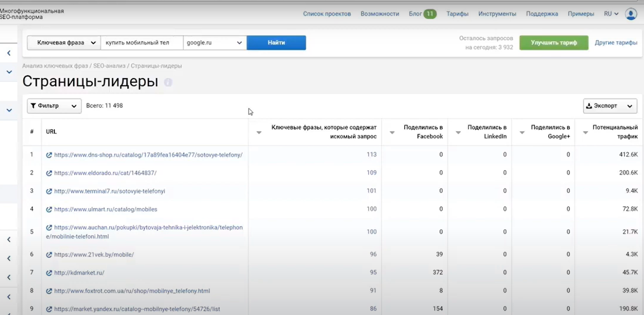Open the dns-shop.ru sotovye-telefony URL
The height and width of the screenshot is (315, 644).
[148, 155]
